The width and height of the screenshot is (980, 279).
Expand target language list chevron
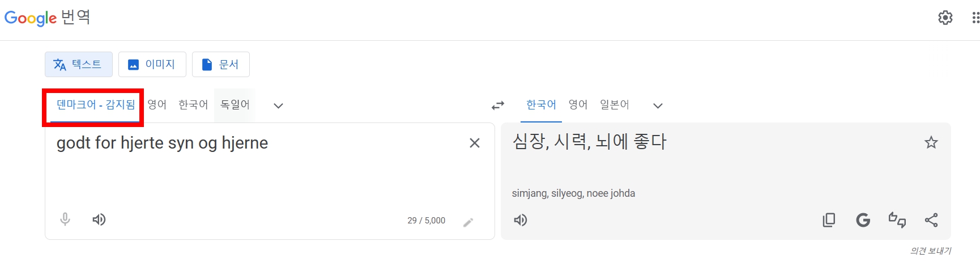tap(658, 105)
